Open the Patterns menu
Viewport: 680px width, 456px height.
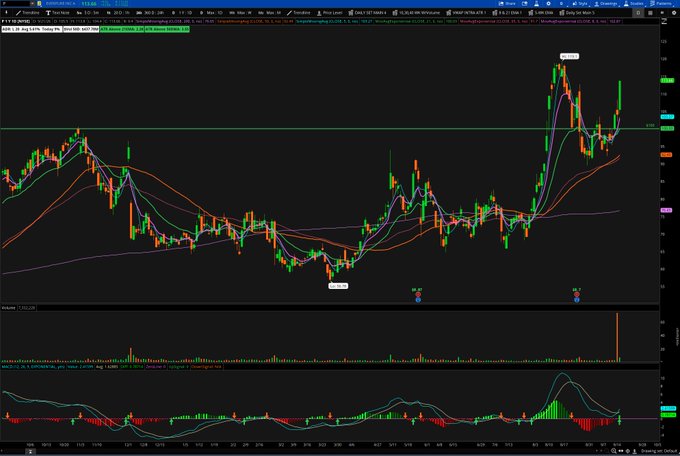[x=660, y=3]
